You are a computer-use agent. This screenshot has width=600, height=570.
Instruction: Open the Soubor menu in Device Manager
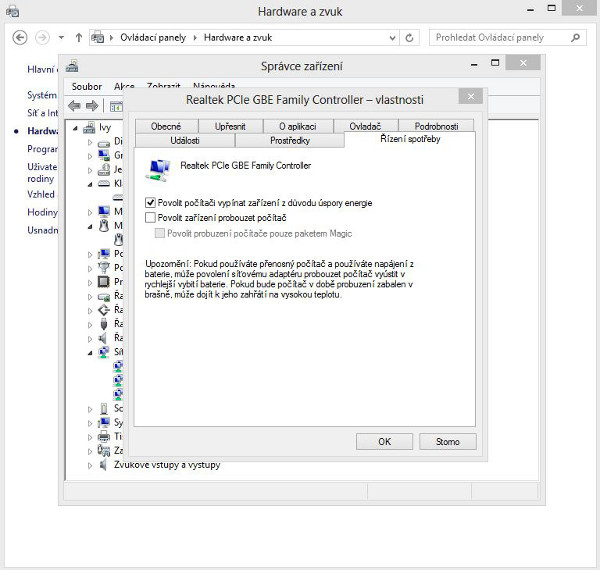tap(87, 86)
